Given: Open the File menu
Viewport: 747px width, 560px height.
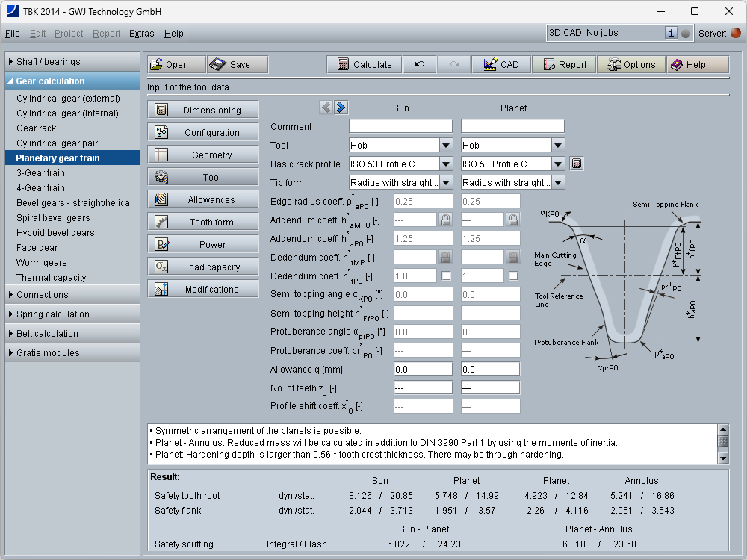Looking at the screenshot, I should coord(13,34).
